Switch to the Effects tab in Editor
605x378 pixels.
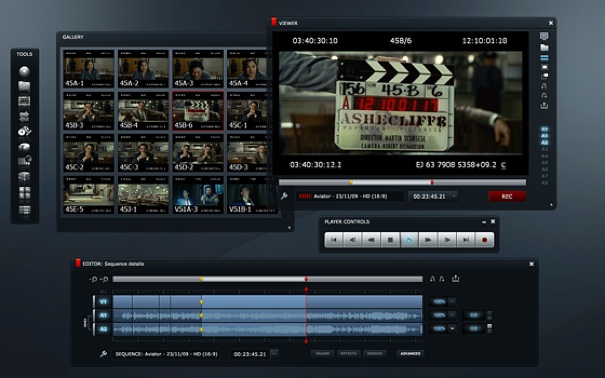click(348, 354)
